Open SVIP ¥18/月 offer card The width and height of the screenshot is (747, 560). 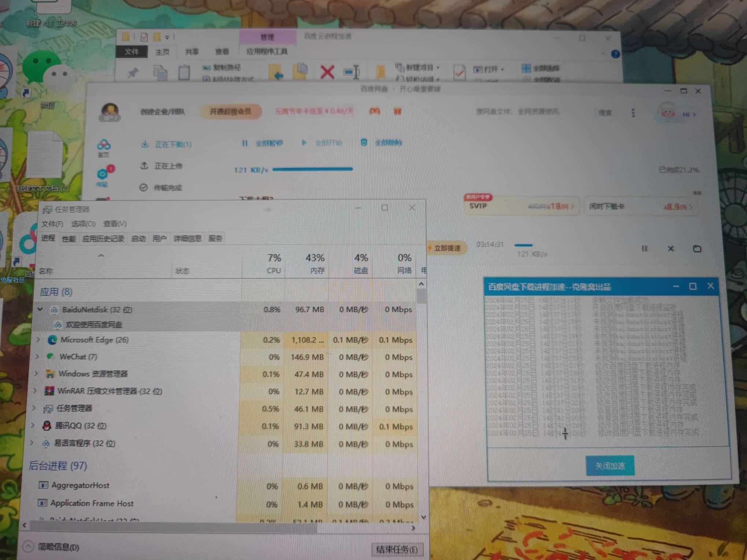click(521, 206)
